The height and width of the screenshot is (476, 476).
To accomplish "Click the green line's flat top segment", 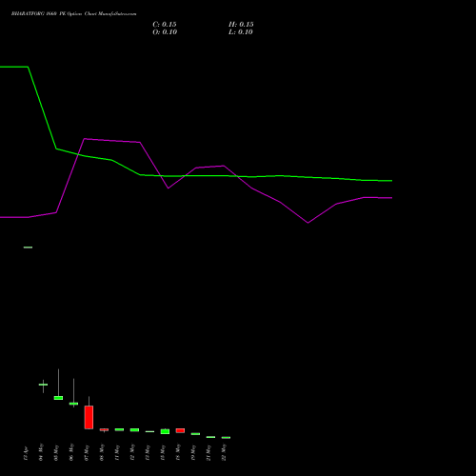I will 14,67.
